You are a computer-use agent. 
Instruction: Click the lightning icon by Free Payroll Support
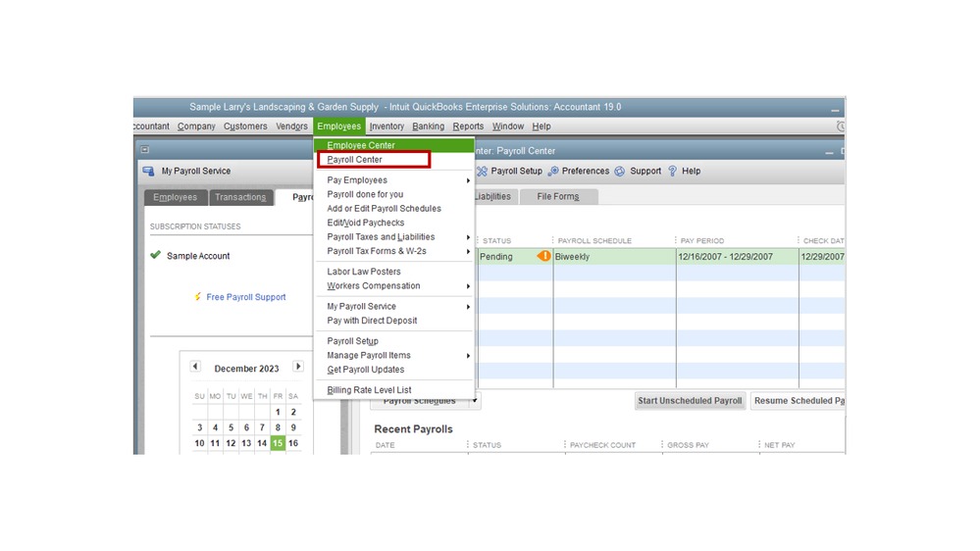(197, 297)
